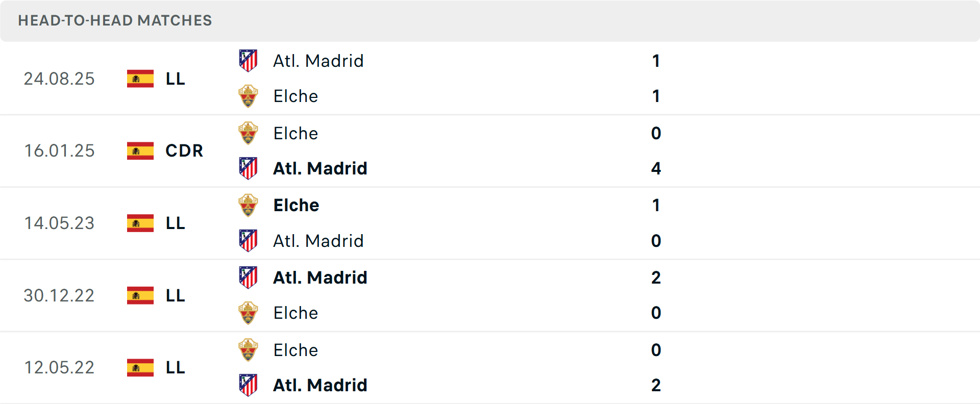Select the LL label in the 14.05.23 row
The image size is (980, 404).
pyautogui.click(x=174, y=223)
